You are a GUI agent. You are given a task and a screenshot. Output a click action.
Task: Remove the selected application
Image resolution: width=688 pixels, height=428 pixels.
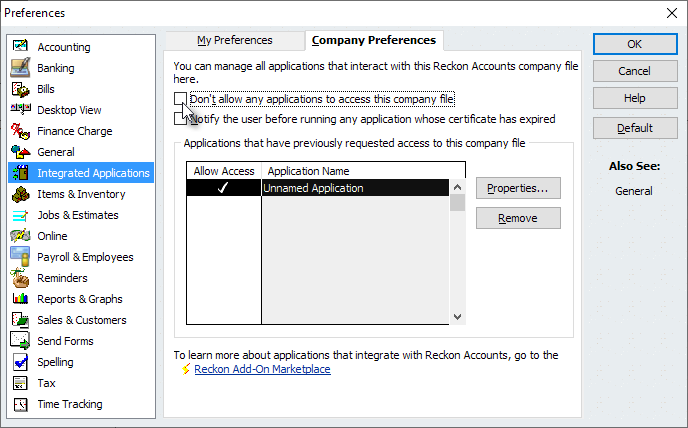pyautogui.click(x=518, y=218)
